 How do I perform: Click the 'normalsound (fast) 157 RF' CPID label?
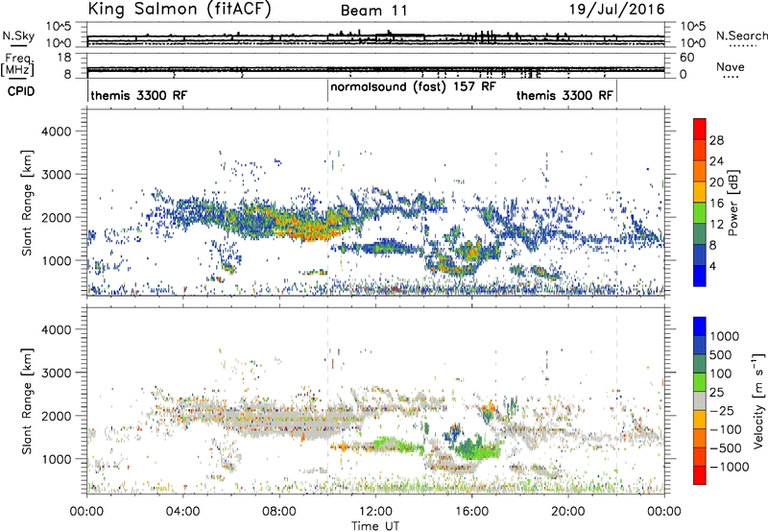click(413, 87)
